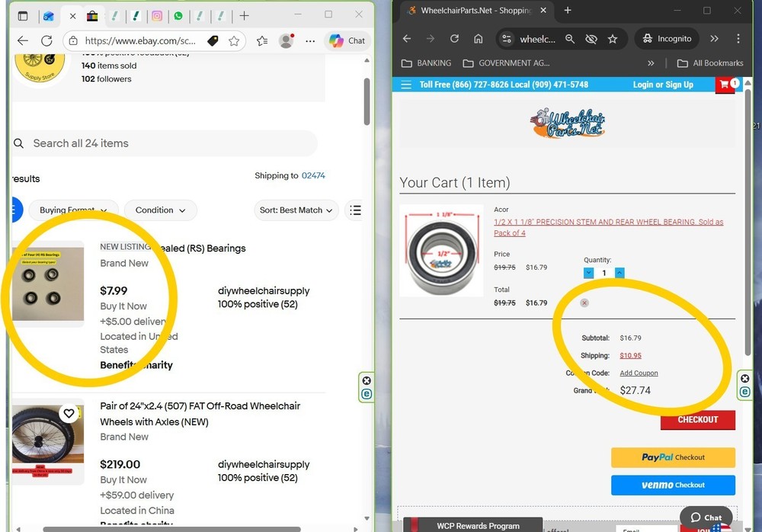Expand the Condition filter dropdown
762x532 pixels.
tap(160, 210)
